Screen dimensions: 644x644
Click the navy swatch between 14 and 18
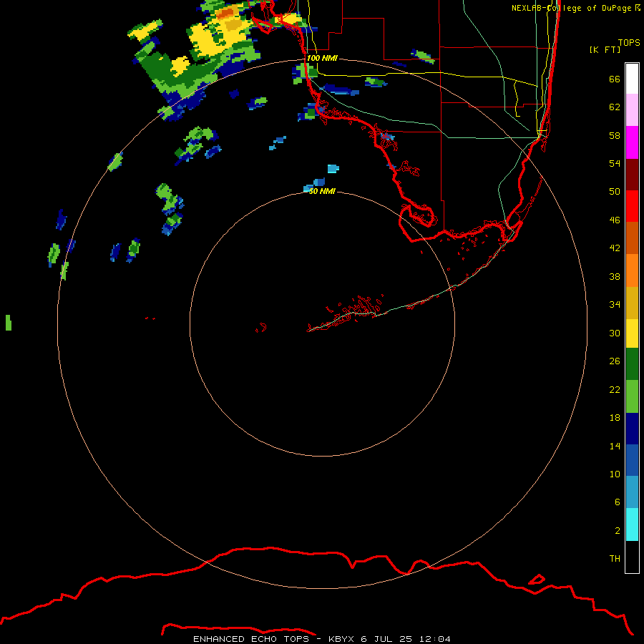pos(632,429)
